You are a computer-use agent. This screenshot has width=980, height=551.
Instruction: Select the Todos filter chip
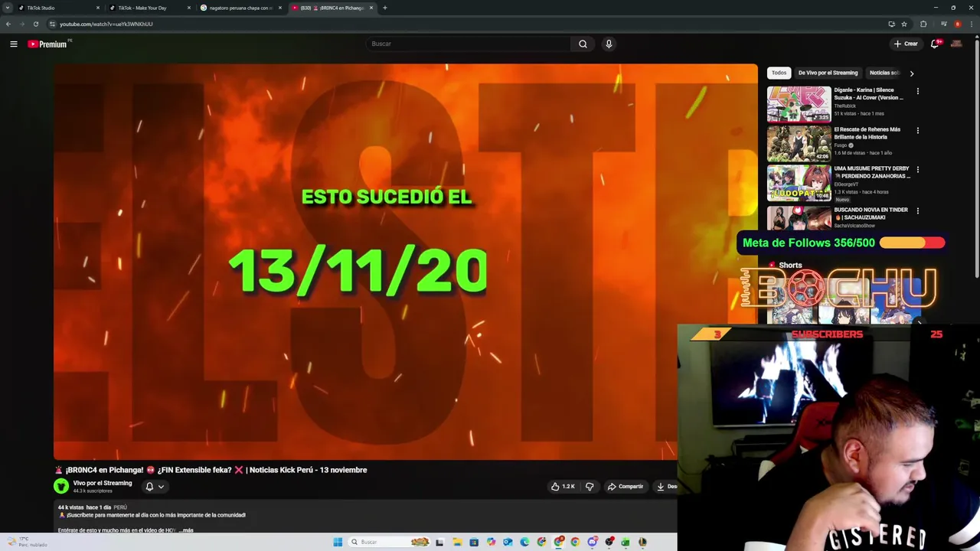pyautogui.click(x=779, y=73)
